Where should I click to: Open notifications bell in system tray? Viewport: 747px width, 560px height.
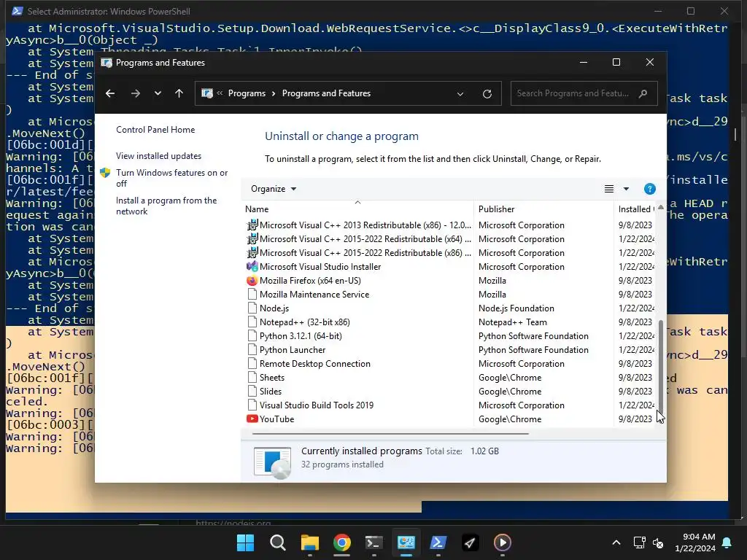coord(727,542)
